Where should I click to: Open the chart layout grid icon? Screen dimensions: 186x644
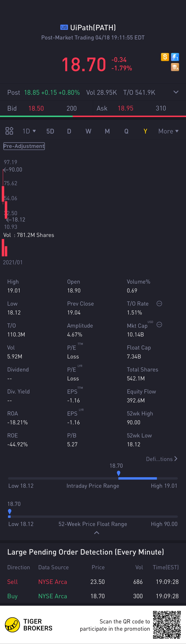coord(9,131)
